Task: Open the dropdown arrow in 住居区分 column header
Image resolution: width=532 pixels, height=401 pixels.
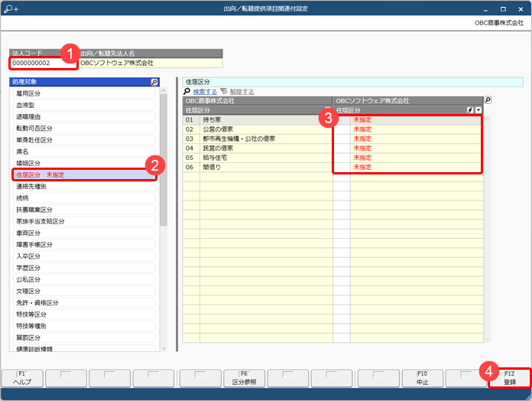Action: pos(478,110)
